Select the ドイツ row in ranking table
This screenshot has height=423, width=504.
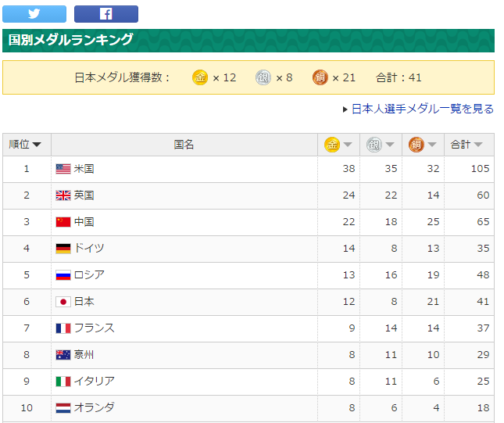248,249
